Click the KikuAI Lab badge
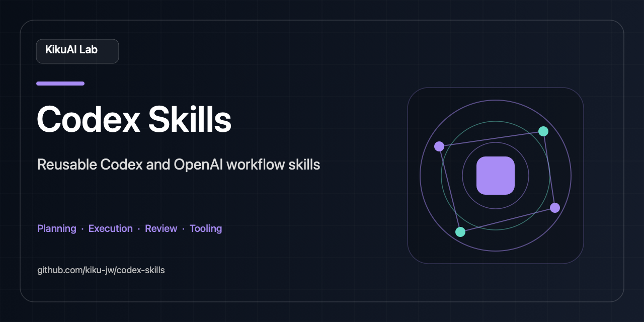This screenshot has width=644, height=322. [x=77, y=51]
